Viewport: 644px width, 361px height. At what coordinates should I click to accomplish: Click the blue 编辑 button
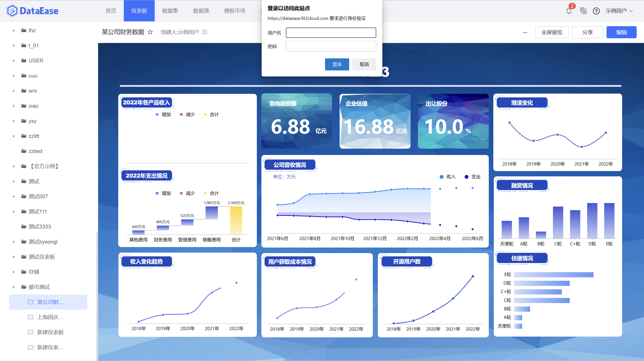pyautogui.click(x=621, y=32)
